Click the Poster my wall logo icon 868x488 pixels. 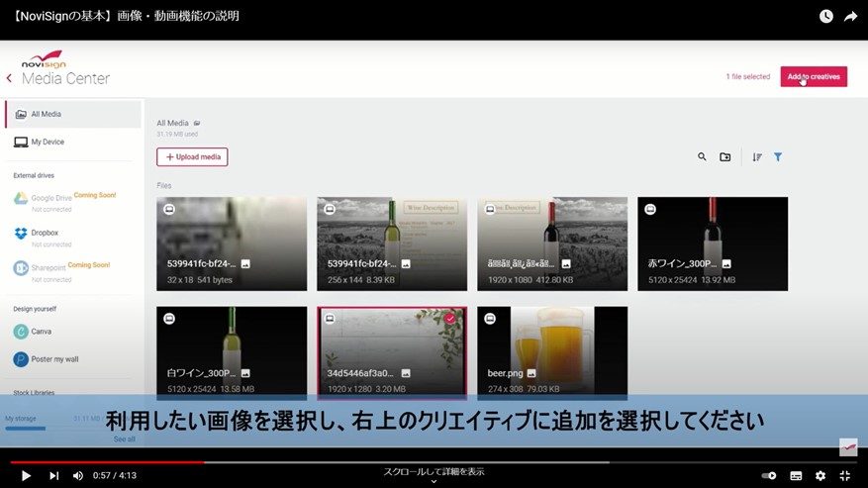tap(21, 359)
